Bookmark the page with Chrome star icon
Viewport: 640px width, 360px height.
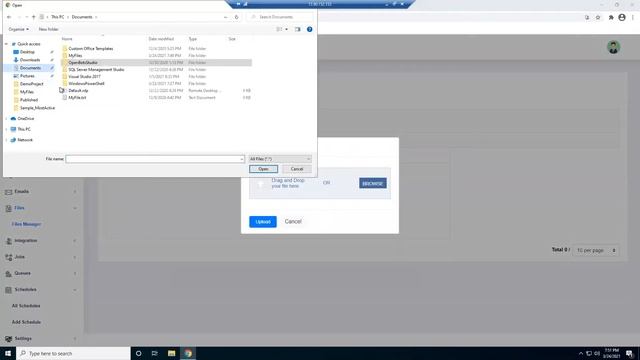point(598,17)
